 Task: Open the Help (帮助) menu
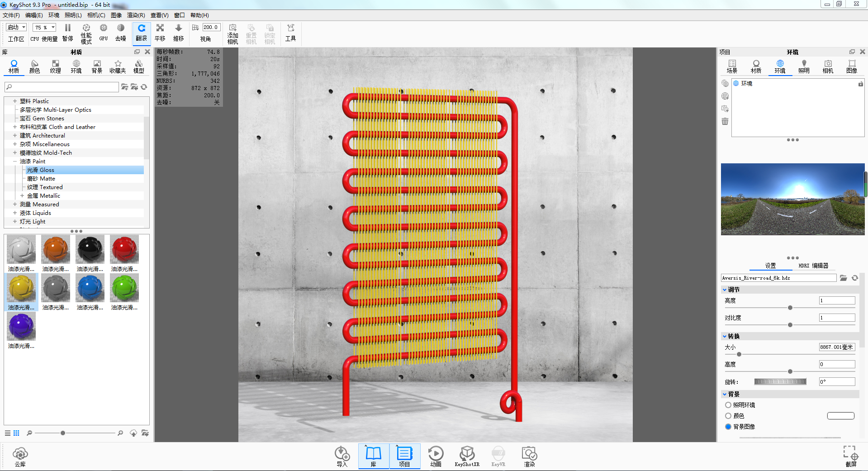point(199,15)
